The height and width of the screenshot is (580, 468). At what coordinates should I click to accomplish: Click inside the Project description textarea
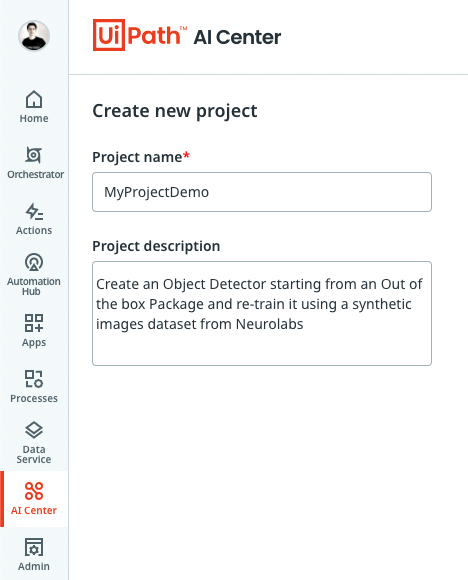(x=262, y=314)
